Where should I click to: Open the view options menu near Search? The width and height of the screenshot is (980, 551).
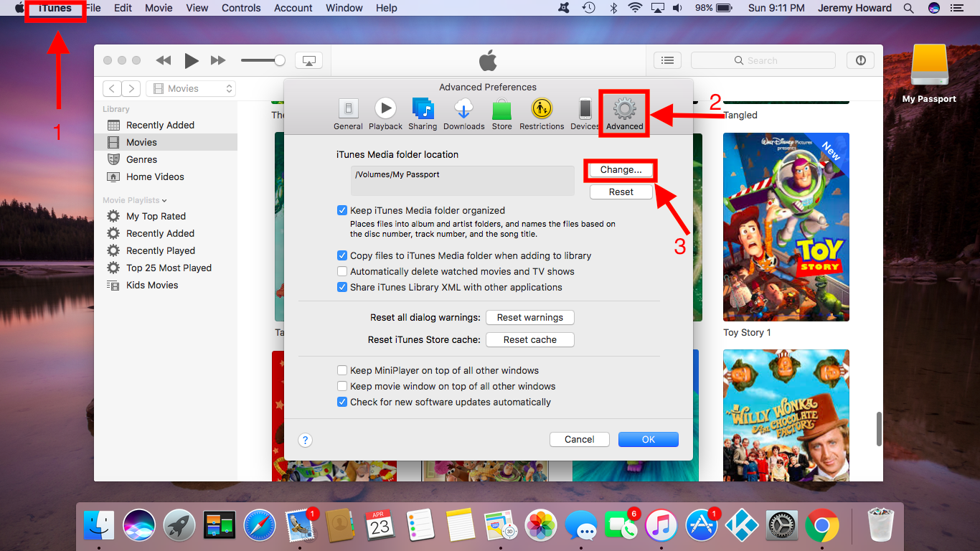click(x=667, y=60)
